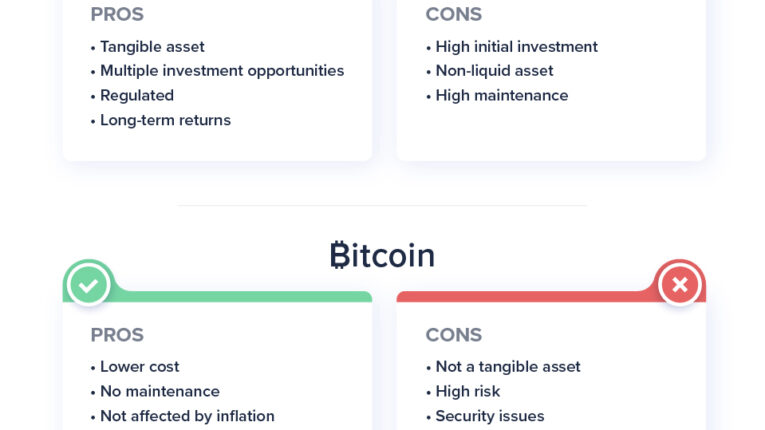Screen dimensions: 765x430
Task: Click the PROS heading under Bitcoin
Action: [117, 335]
